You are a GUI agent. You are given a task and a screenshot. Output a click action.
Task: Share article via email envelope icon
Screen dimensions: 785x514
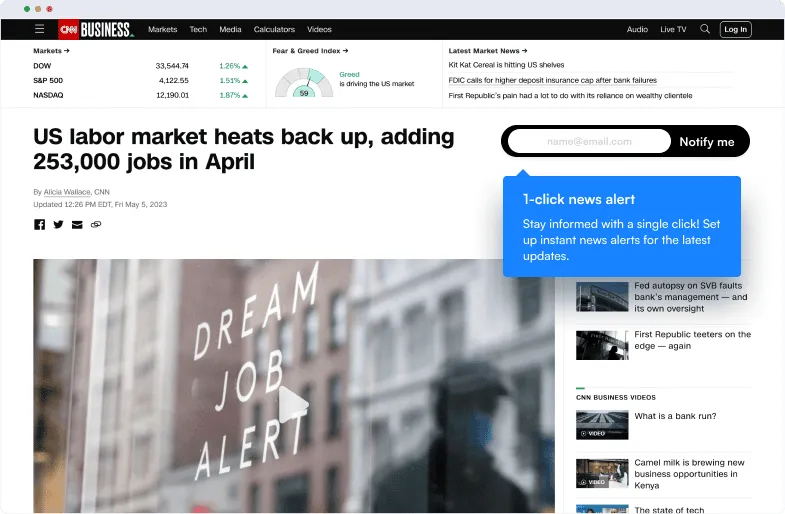[x=77, y=225]
